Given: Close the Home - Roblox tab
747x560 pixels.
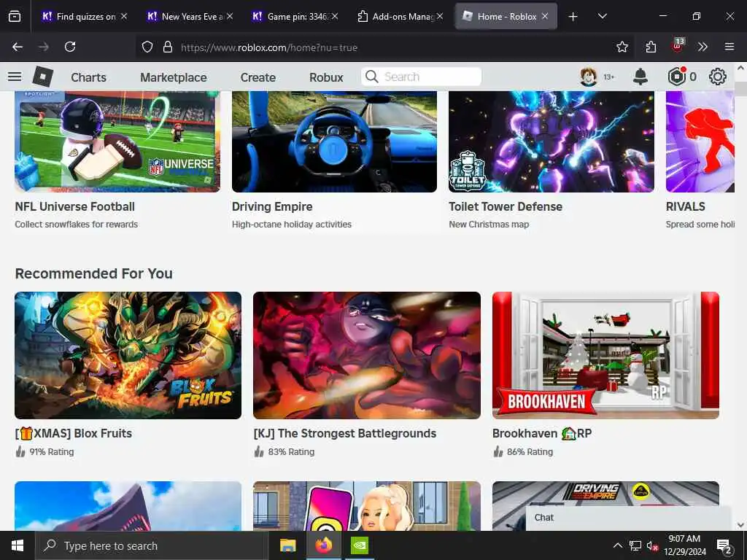Looking at the screenshot, I should tap(545, 16).
